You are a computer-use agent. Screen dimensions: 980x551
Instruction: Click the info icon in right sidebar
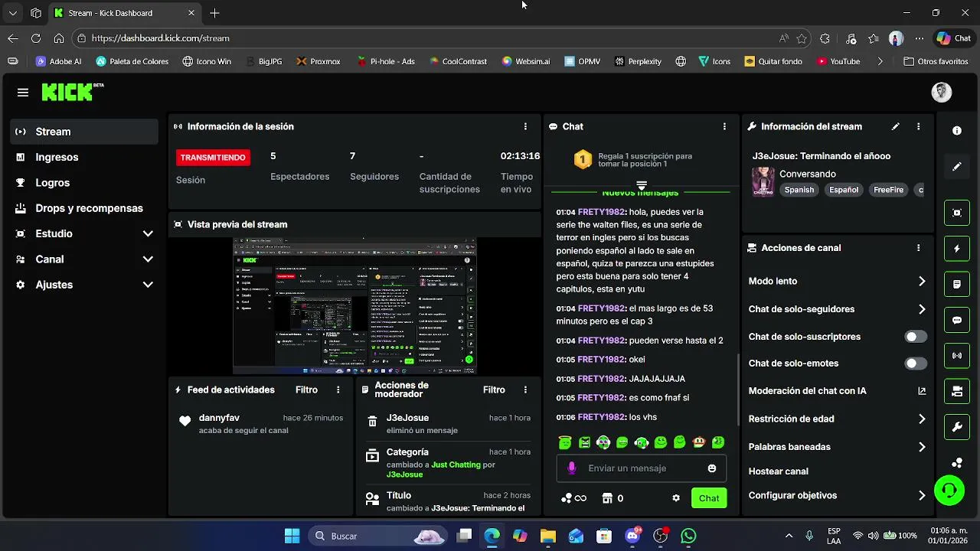957,131
